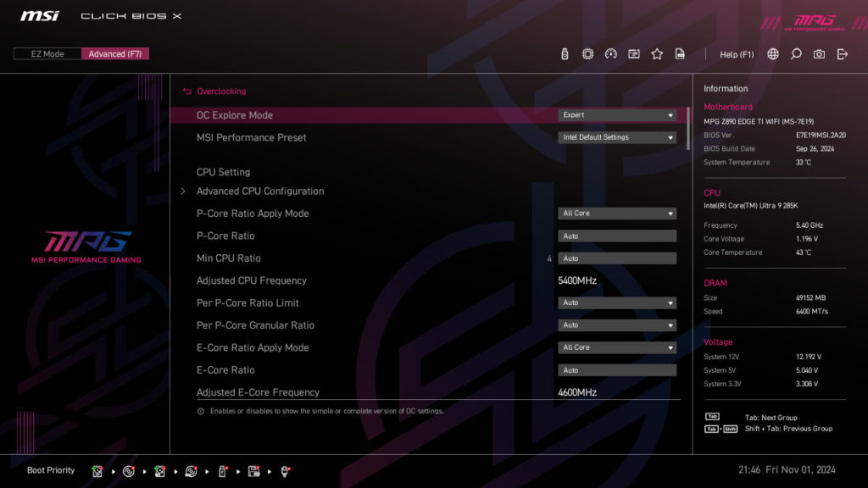
Task: Exit BIOS via the exit arrow icon
Action: (842, 53)
